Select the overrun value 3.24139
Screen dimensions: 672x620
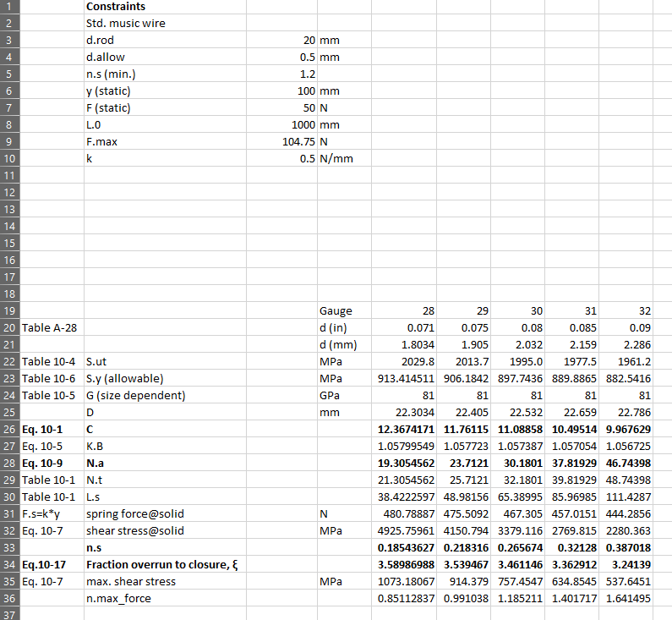[x=626, y=565]
